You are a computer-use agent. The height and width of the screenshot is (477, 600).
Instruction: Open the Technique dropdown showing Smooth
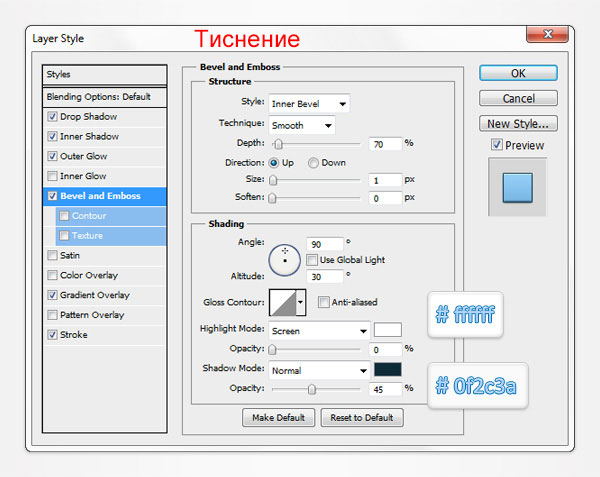[x=302, y=125]
